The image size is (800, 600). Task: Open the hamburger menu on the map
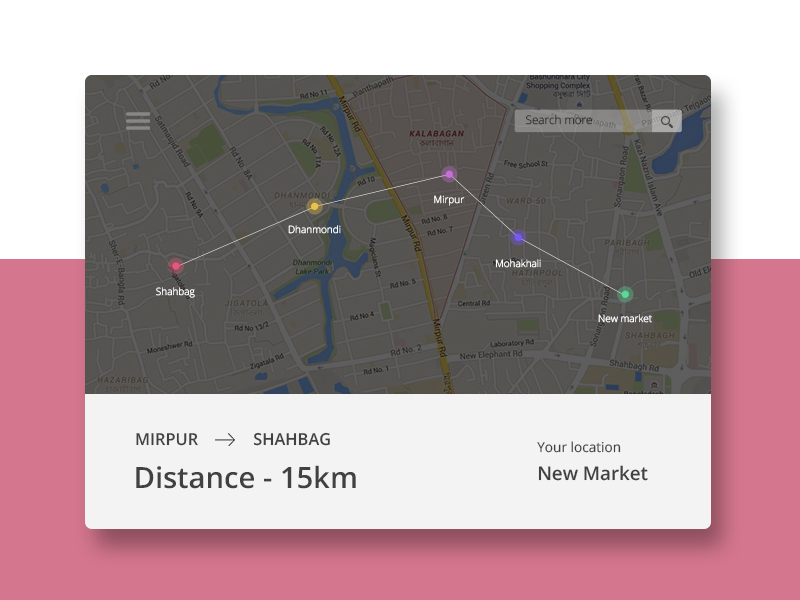point(138,121)
